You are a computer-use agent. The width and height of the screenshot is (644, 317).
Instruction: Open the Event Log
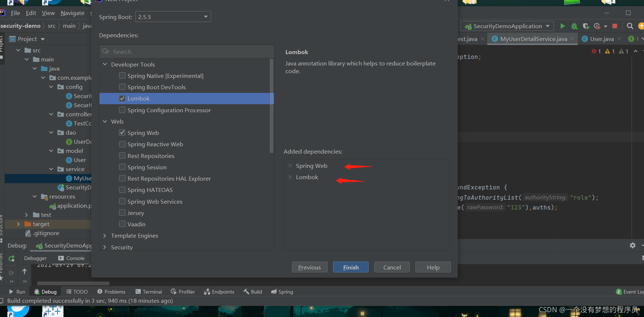[630, 292]
